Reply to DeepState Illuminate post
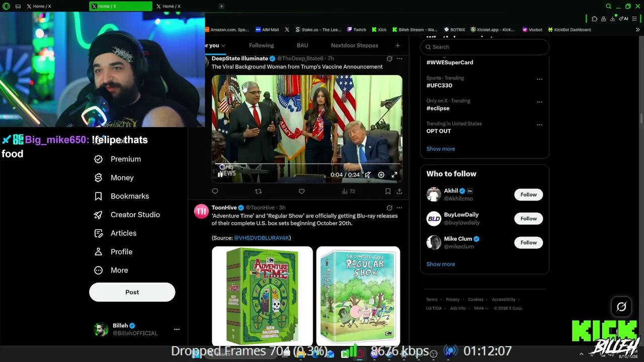 tap(215, 191)
